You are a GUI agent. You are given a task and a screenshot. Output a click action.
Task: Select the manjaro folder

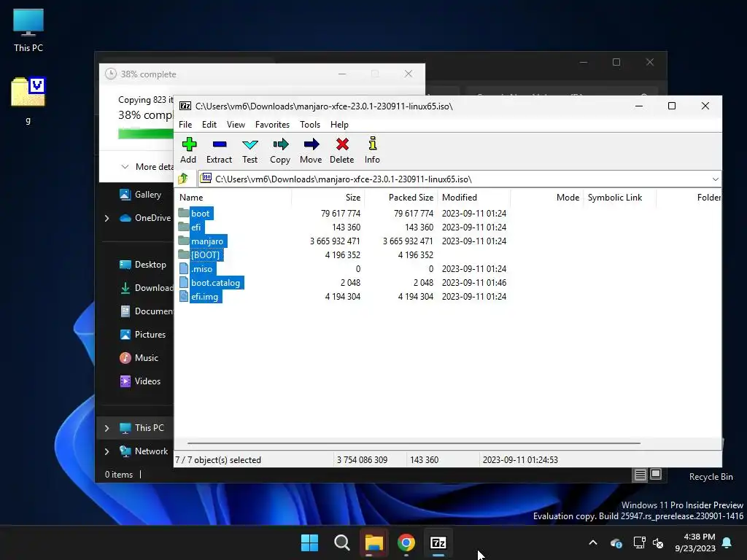tap(201, 241)
